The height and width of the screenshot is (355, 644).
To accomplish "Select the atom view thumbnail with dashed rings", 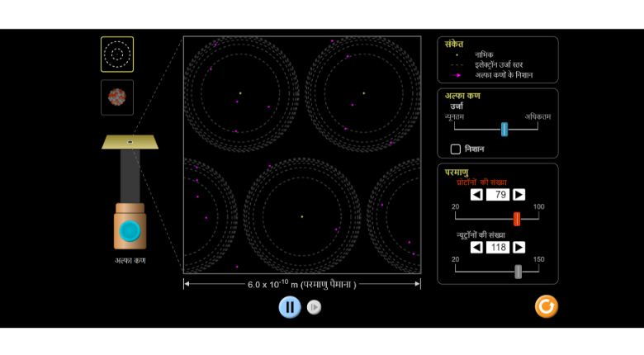I will click(117, 54).
